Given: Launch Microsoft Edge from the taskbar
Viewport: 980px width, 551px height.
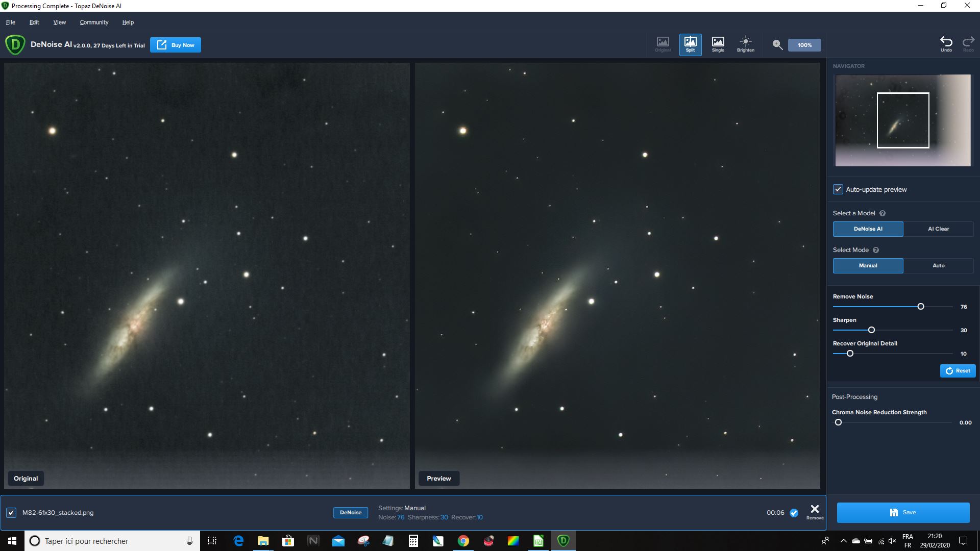Looking at the screenshot, I should tap(238, 541).
